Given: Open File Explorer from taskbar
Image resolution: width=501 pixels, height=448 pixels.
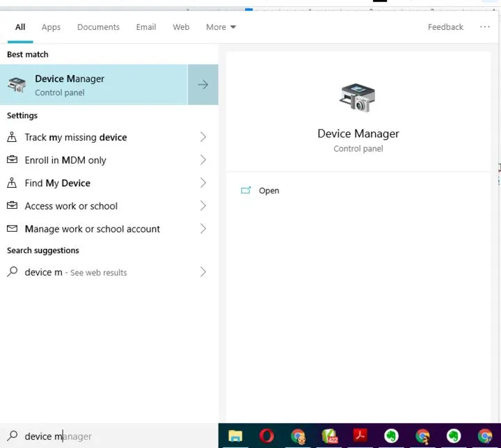Looking at the screenshot, I should [x=235, y=436].
